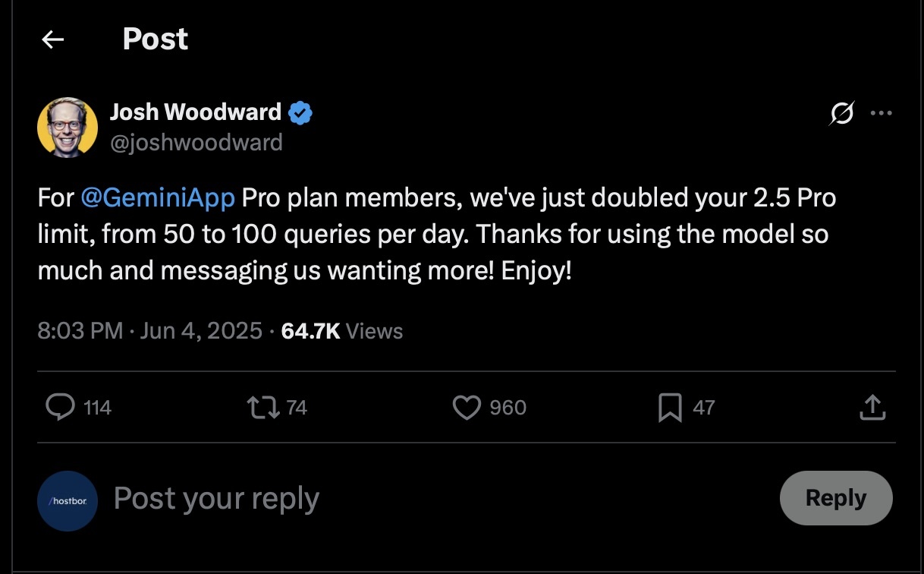Click the "Post" page heading
This screenshot has height=574, width=924.
pyautogui.click(x=155, y=39)
